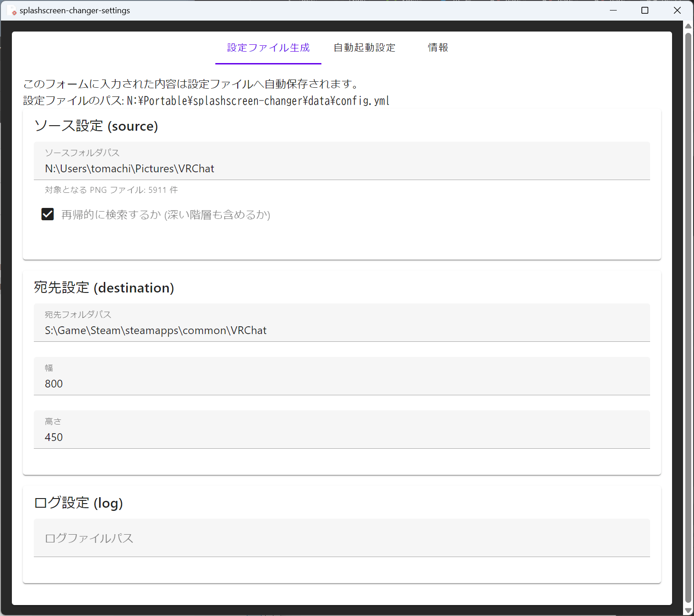Click the empty ログファイルパス input field
The image size is (694, 616).
tap(342, 538)
